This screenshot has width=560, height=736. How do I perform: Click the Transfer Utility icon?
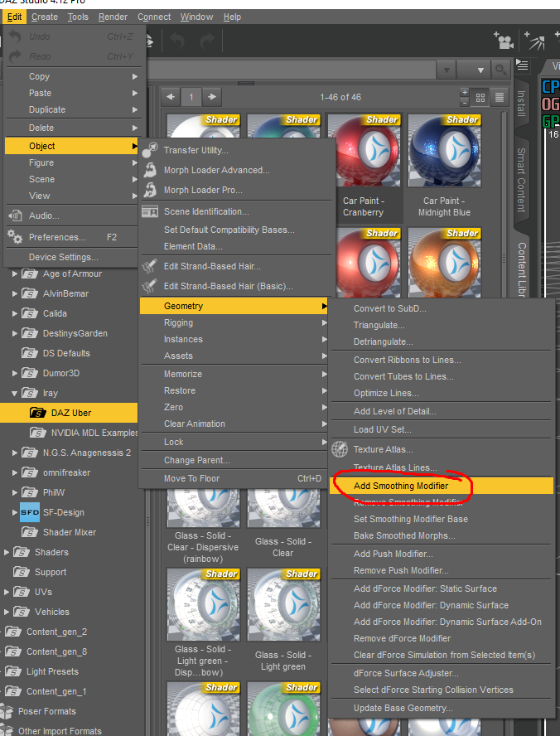pyautogui.click(x=150, y=150)
